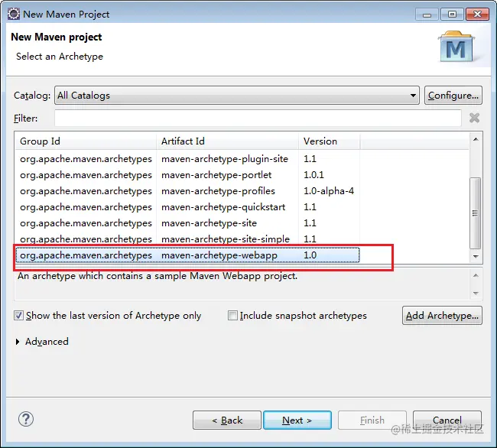497x448 pixels.
Task: Select the maven-archetype-profiles row
Action: (x=187, y=191)
